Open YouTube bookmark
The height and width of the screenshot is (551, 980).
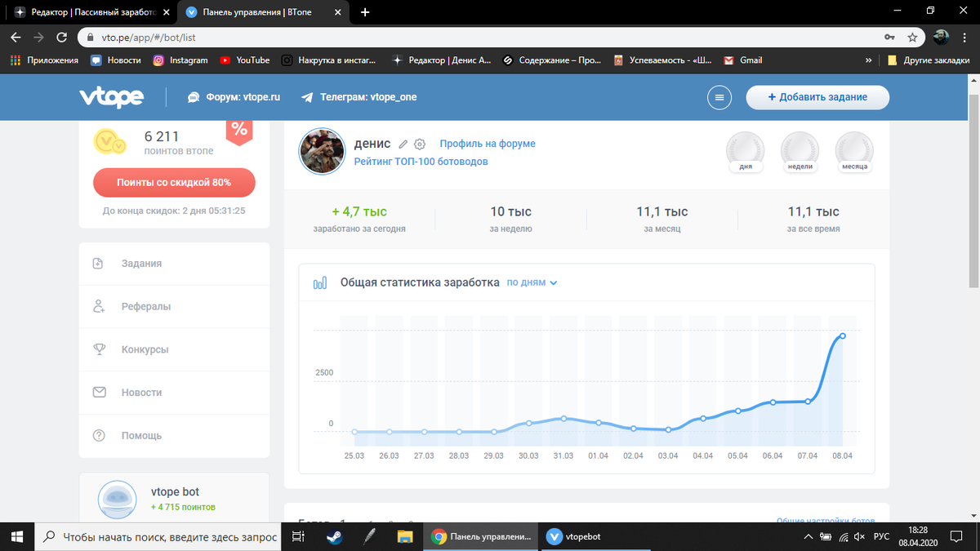pyautogui.click(x=245, y=60)
